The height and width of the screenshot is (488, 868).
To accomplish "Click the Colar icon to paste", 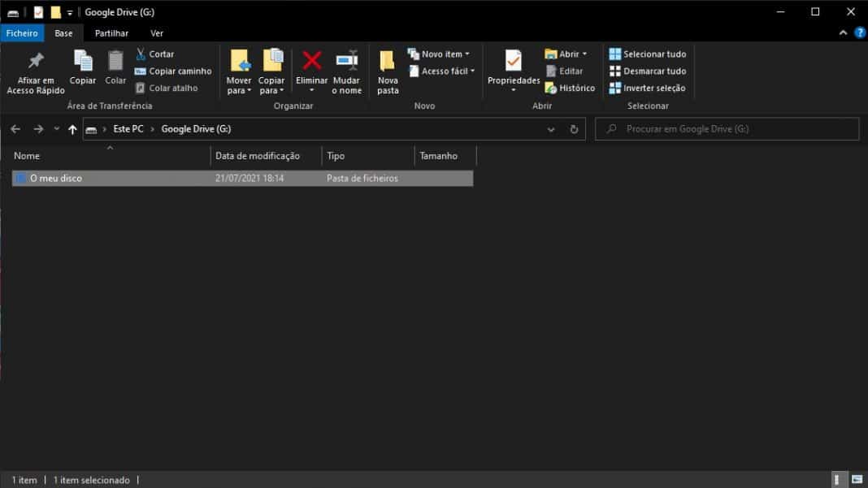I will (115, 71).
